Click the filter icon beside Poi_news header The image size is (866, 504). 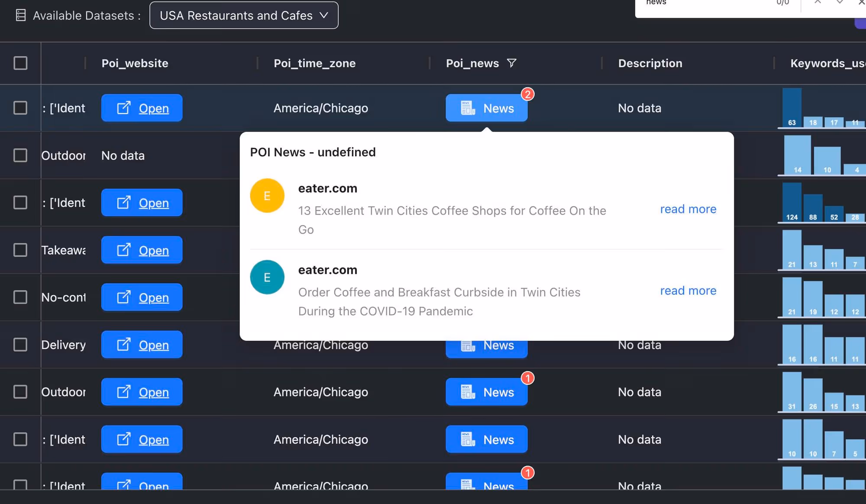[x=511, y=63]
